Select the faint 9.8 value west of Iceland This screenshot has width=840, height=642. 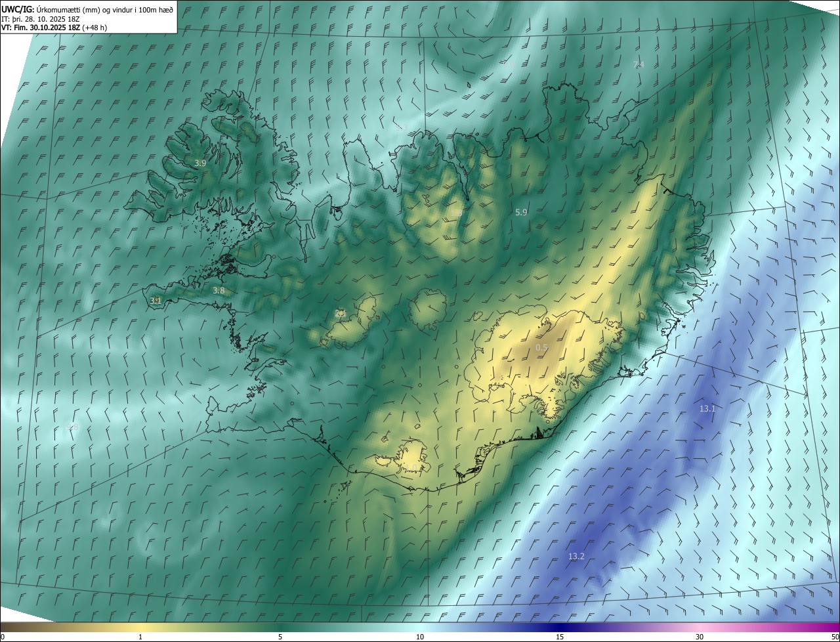(x=72, y=427)
